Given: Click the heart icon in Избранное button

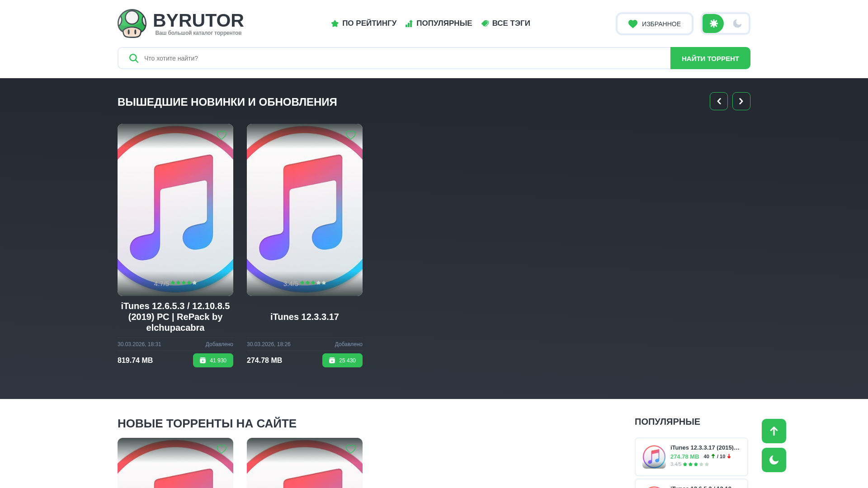Looking at the screenshot, I should [633, 24].
